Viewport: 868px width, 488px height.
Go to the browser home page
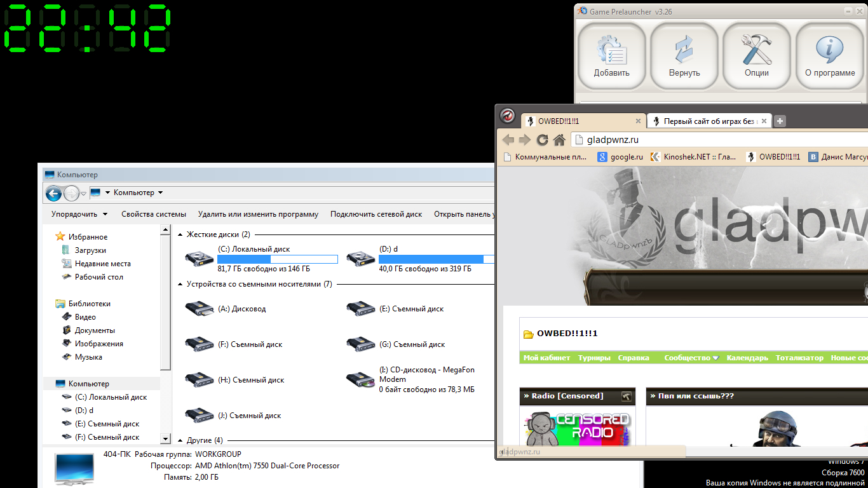click(559, 140)
